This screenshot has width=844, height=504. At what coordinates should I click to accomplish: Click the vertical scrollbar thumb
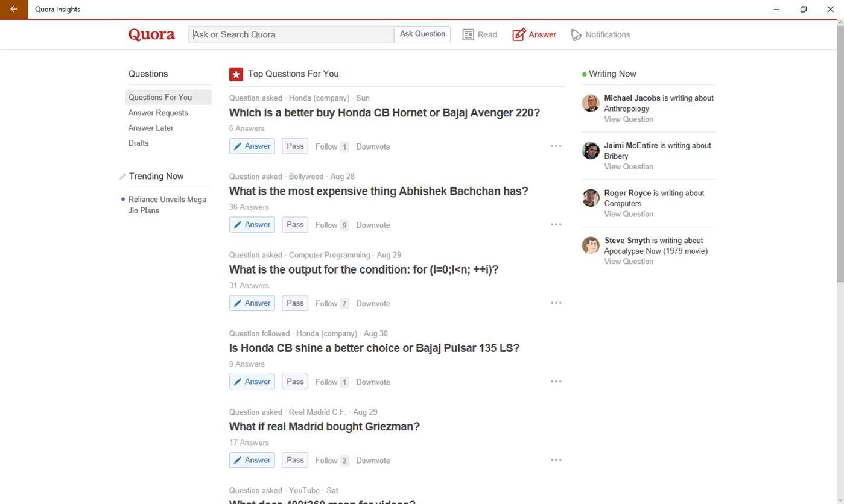click(840, 154)
